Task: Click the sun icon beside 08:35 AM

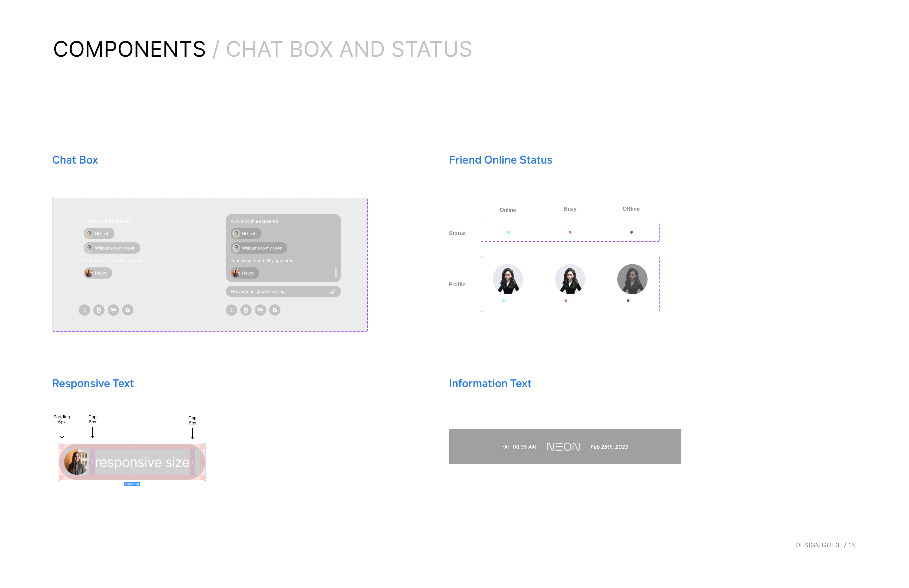Action: point(506,447)
